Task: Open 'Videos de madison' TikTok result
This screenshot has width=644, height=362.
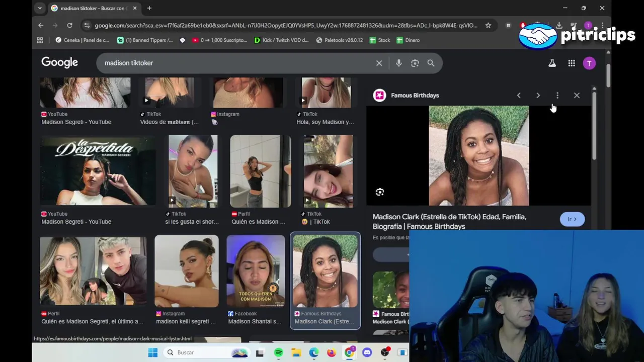Action: pos(170,122)
